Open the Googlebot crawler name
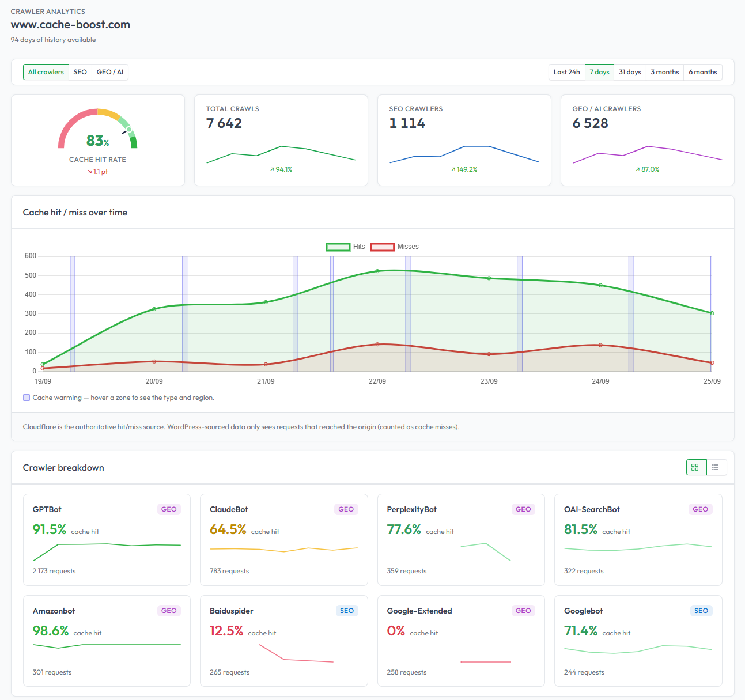The image size is (745, 700). coord(584,611)
